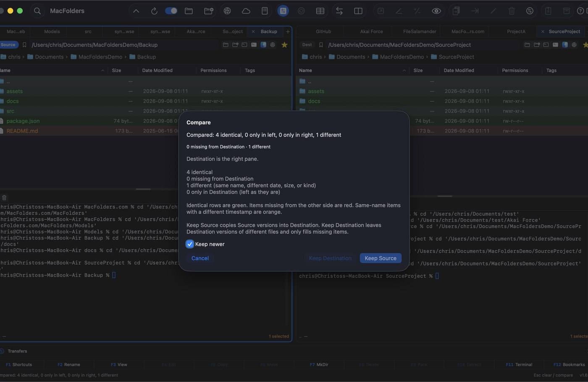
Task: Click the SourceProject path input field
Action: 423,45
